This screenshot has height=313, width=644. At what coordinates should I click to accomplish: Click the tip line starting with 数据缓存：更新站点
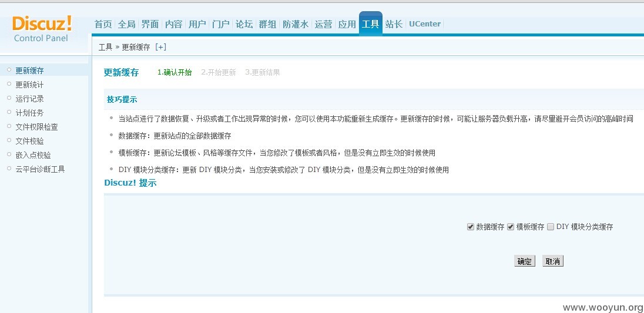click(175, 136)
